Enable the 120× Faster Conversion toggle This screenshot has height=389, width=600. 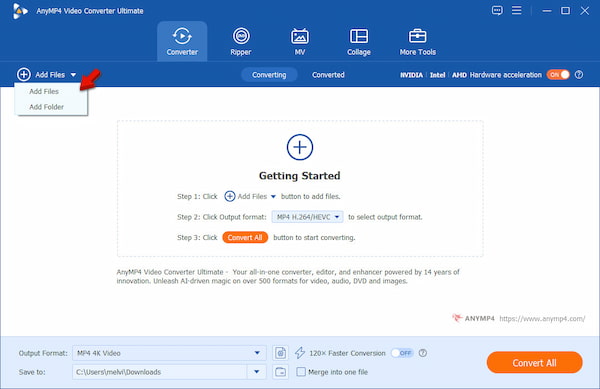(402, 353)
